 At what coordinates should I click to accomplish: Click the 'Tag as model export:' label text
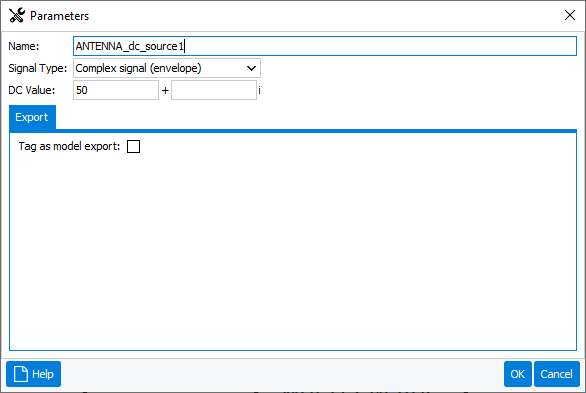pos(70,146)
